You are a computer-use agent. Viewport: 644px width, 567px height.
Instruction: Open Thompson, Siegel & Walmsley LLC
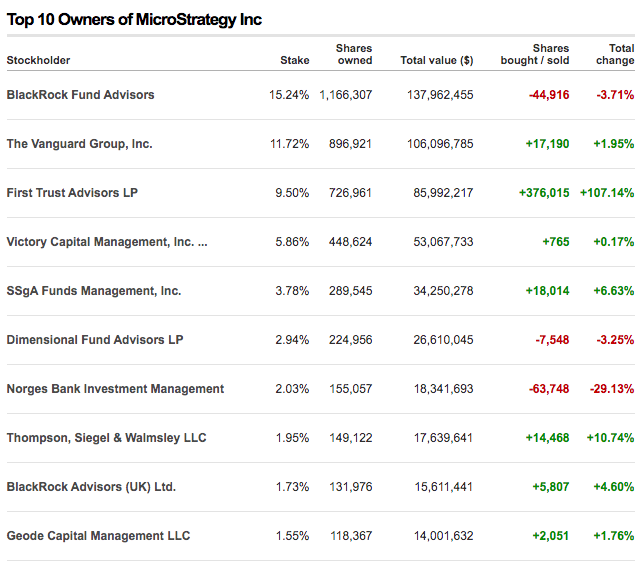[106, 438]
